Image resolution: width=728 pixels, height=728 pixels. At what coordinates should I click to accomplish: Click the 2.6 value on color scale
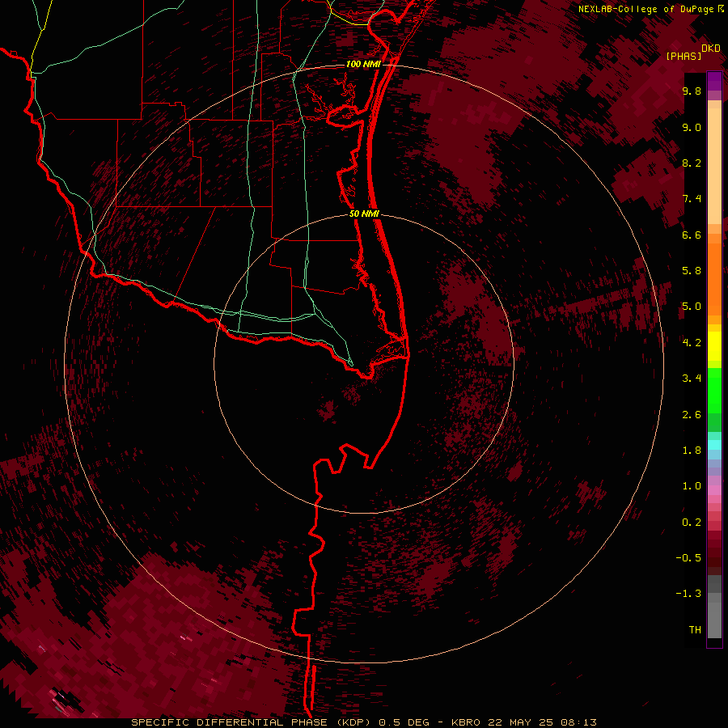tap(692, 415)
